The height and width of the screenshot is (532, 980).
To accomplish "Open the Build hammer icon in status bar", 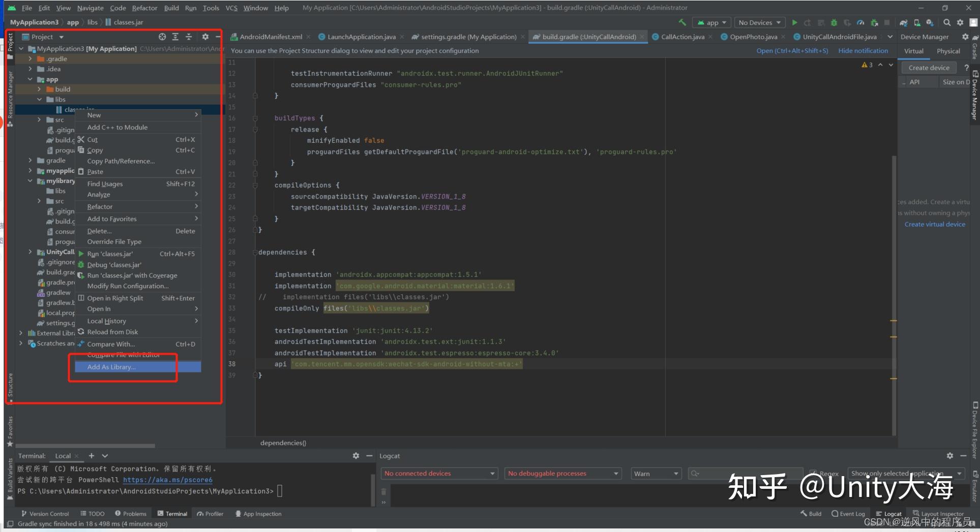I will tap(811, 513).
